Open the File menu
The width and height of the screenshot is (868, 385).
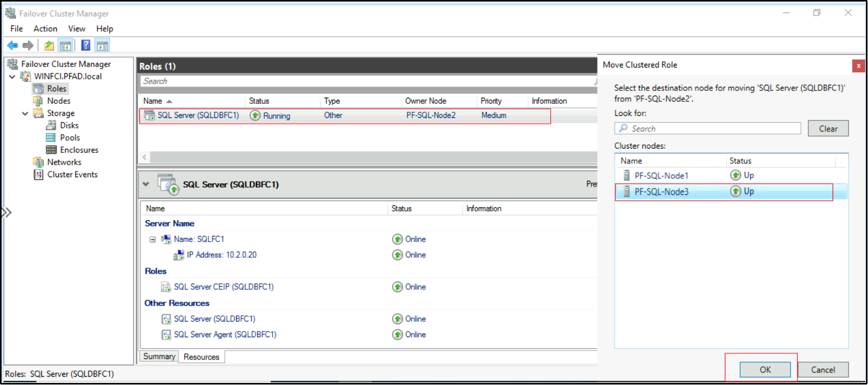(17, 29)
